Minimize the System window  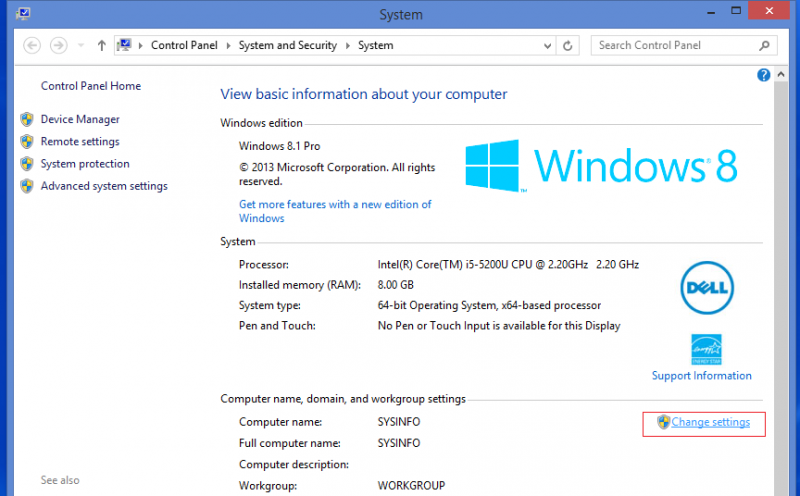tap(711, 11)
